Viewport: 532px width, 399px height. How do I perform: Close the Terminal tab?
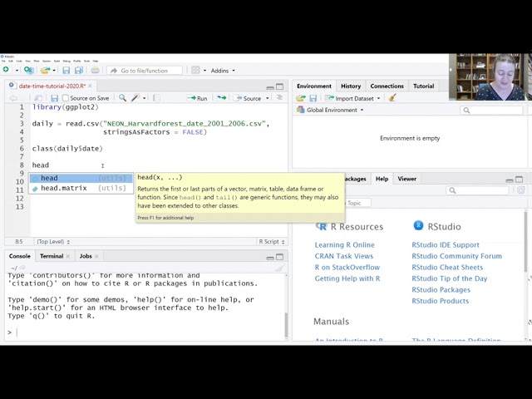click(x=68, y=256)
